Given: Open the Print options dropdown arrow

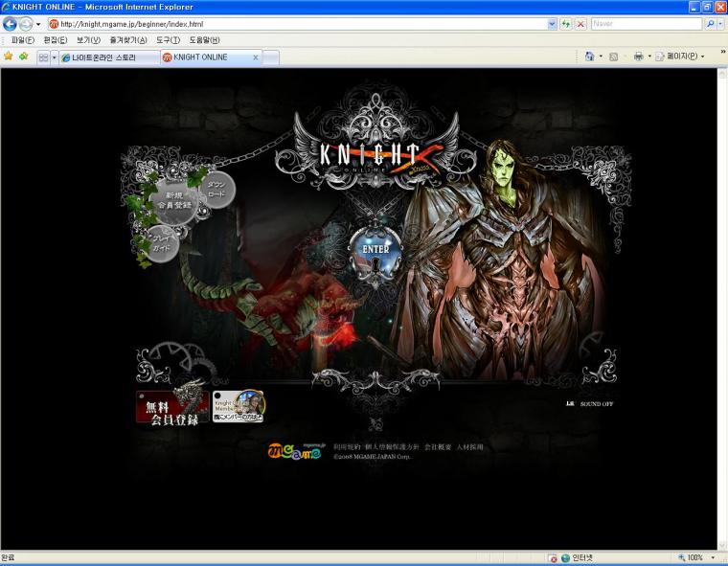Looking at the screenshot, I should (x=649, y=57).
